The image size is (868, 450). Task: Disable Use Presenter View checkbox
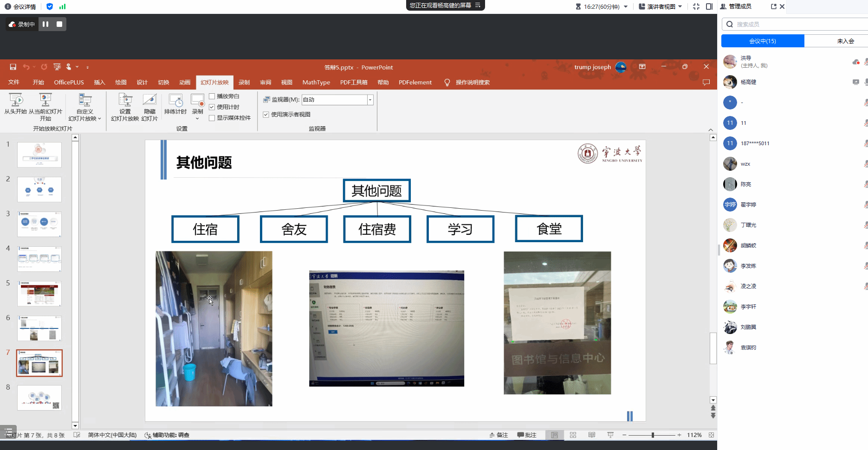[x=266, y=115]
